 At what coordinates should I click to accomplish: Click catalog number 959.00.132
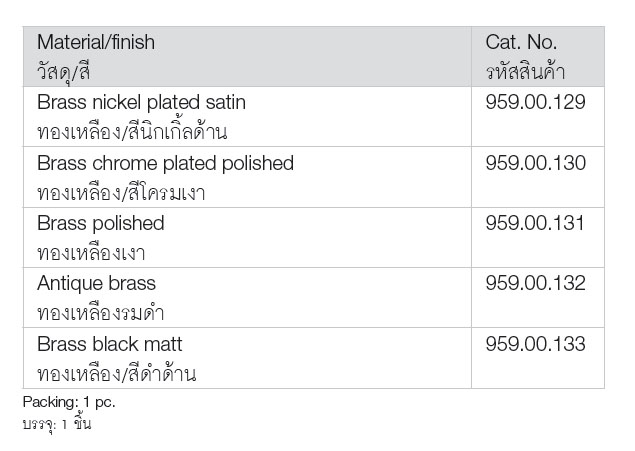(x=535, y=283)
